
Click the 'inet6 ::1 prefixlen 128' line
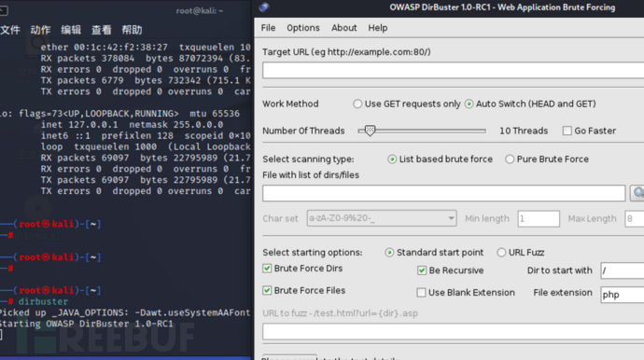pos(146,136)
